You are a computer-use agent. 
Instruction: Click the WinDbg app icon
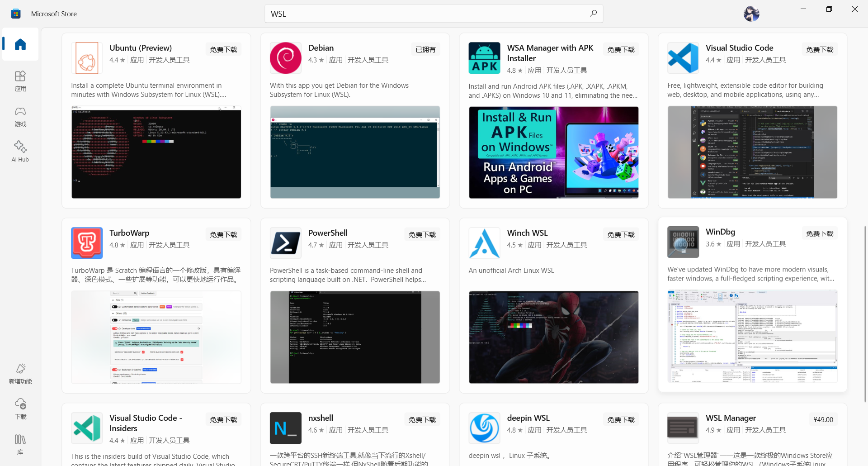click(x=683, y=242)
